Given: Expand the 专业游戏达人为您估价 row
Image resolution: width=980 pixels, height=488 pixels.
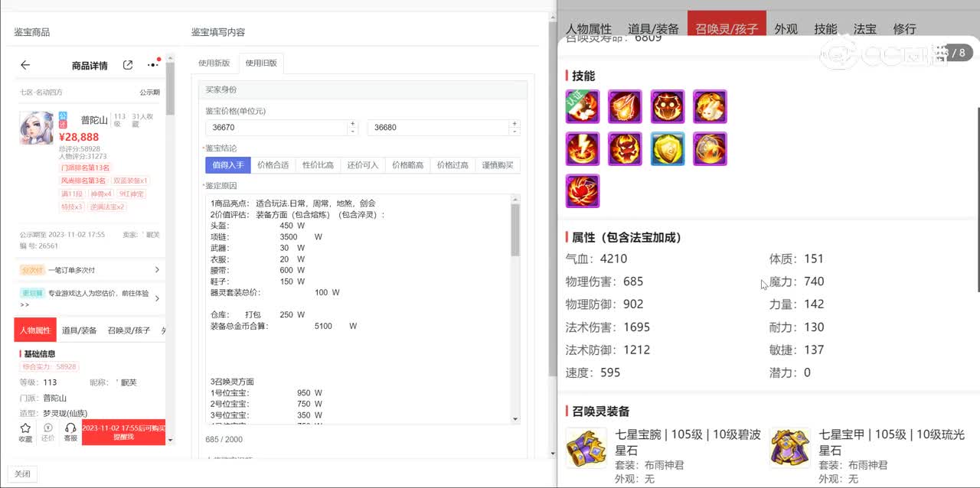Looking at the screenshot, I should pyautogui.click(x=90, y=298).
